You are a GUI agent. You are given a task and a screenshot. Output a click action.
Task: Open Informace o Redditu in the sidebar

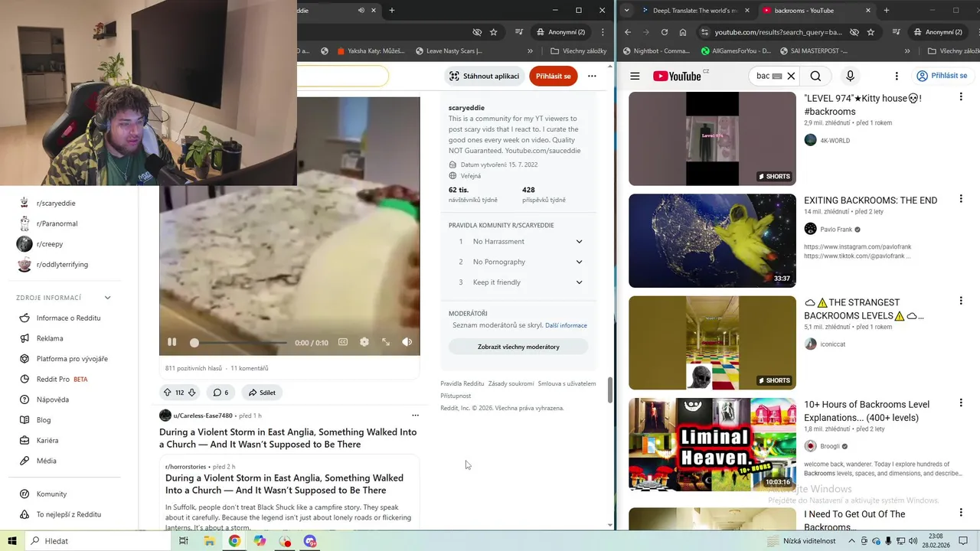point(68,318)
